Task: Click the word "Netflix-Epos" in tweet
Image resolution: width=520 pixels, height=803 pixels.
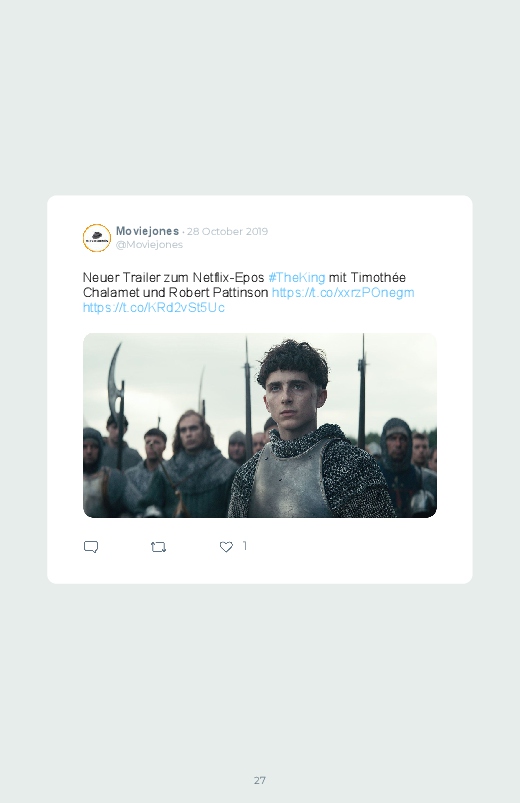Action: (x=228, y=278)
